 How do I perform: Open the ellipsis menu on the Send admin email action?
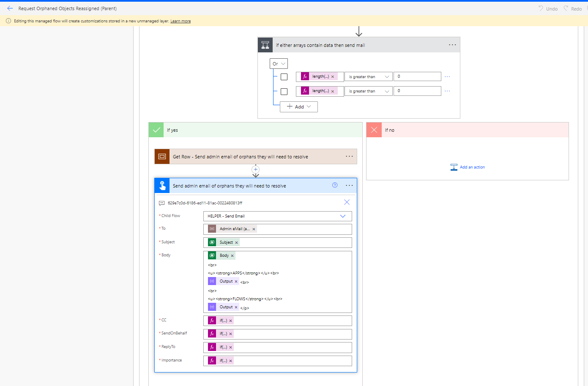click(x=349, y=185)
